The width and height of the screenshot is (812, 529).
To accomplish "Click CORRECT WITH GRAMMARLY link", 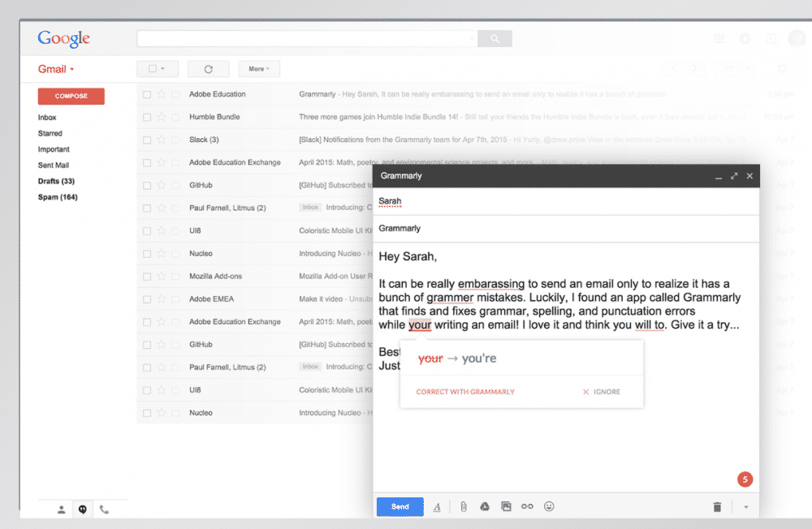I will (x=465, y=392).
